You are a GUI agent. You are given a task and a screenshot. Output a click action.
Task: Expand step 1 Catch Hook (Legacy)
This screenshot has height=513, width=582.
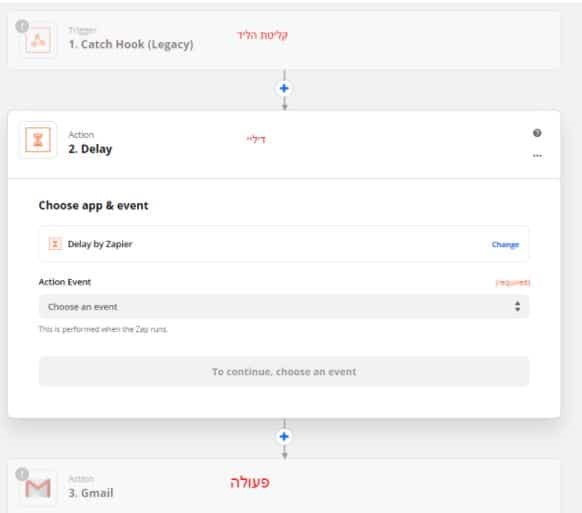(x=284, y=40)
